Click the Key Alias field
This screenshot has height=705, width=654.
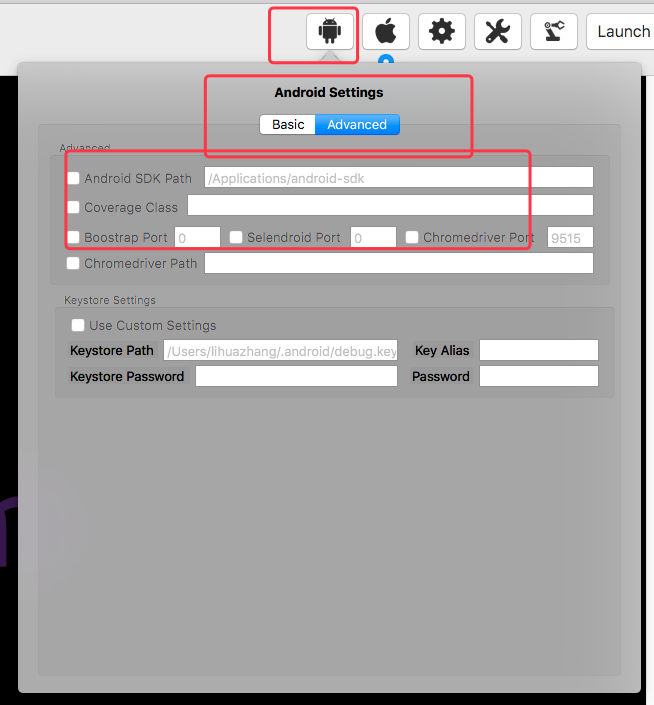click(538, 350)
